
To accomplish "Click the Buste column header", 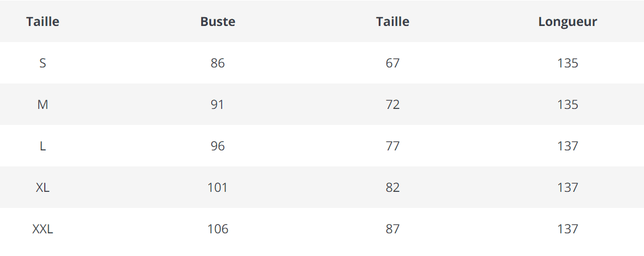I will click(x=218, y=22).
